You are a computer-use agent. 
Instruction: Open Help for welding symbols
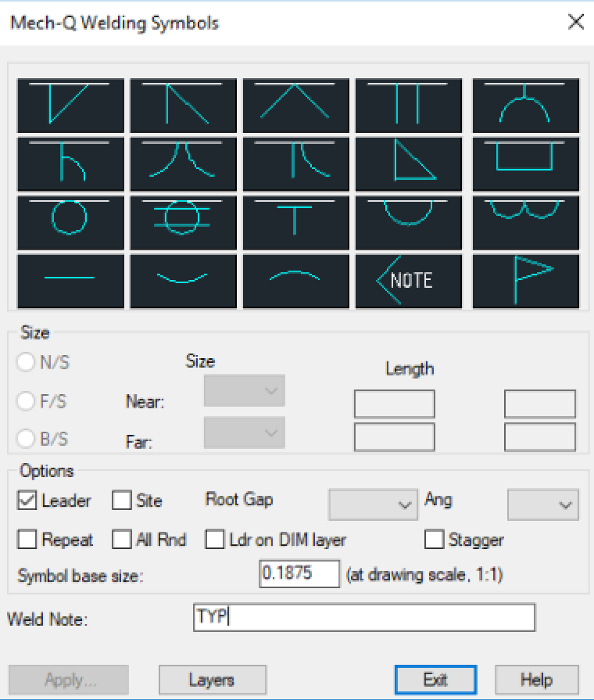pyautogui.click(x=537, y=680)
